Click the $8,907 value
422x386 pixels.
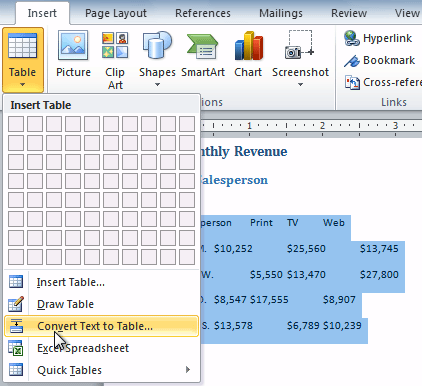[x=339, y=300]
